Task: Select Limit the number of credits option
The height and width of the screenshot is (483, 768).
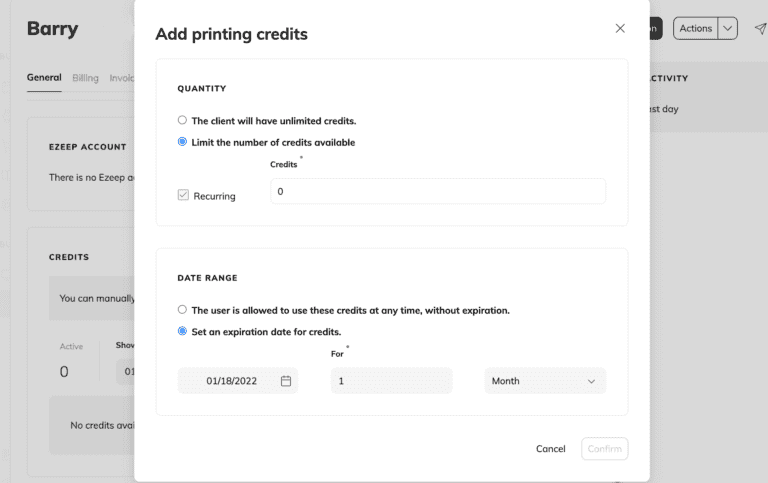Action: [182, 142]
